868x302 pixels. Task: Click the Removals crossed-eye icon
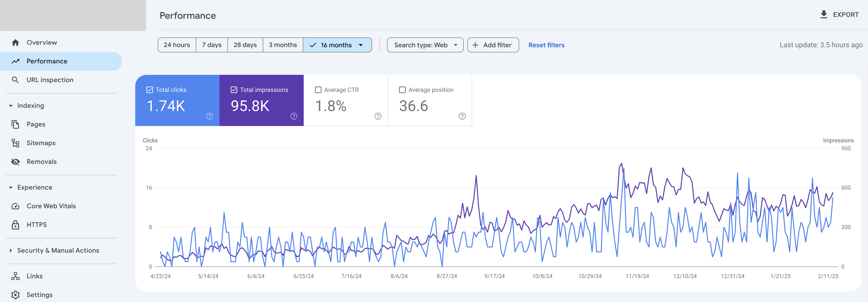15,162
